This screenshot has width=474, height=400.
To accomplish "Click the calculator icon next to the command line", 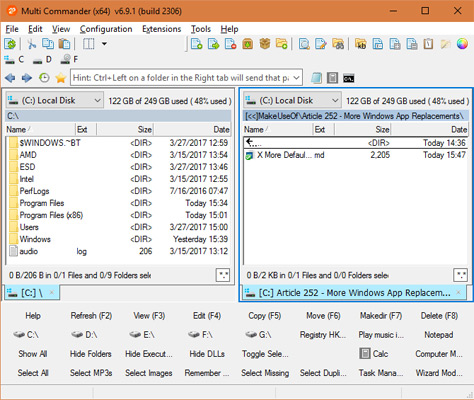I will [x=332, y=78].
